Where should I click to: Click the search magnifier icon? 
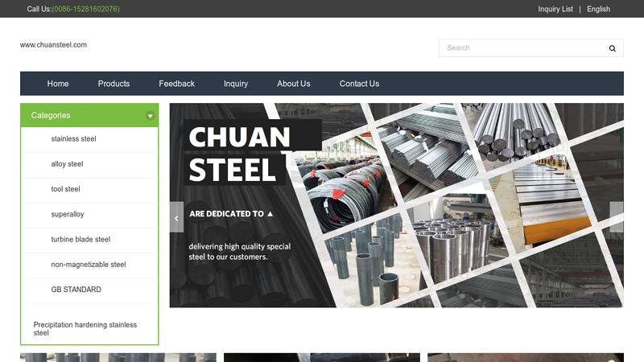pyautogui.click(x=612, y=48)
